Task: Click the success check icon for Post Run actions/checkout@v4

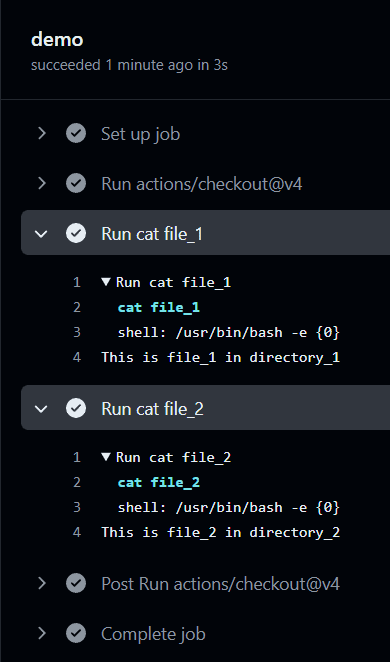Action: pyautogui.click(x=76, y=583)
